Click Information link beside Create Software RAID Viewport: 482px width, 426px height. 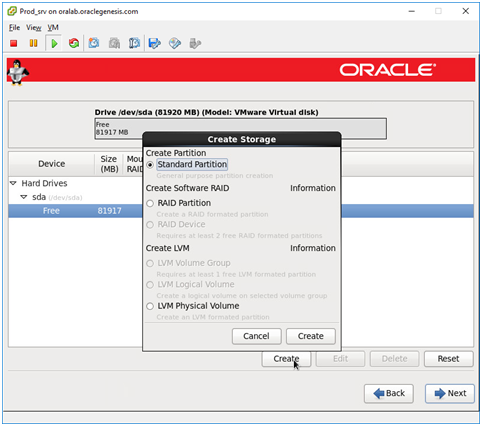(x=313, y=188)
